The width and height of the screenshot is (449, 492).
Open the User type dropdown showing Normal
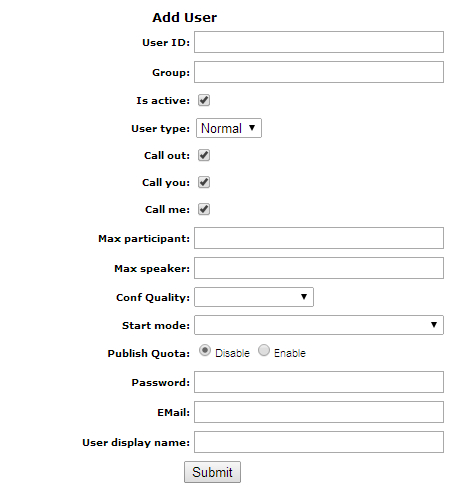pos(229,128)
